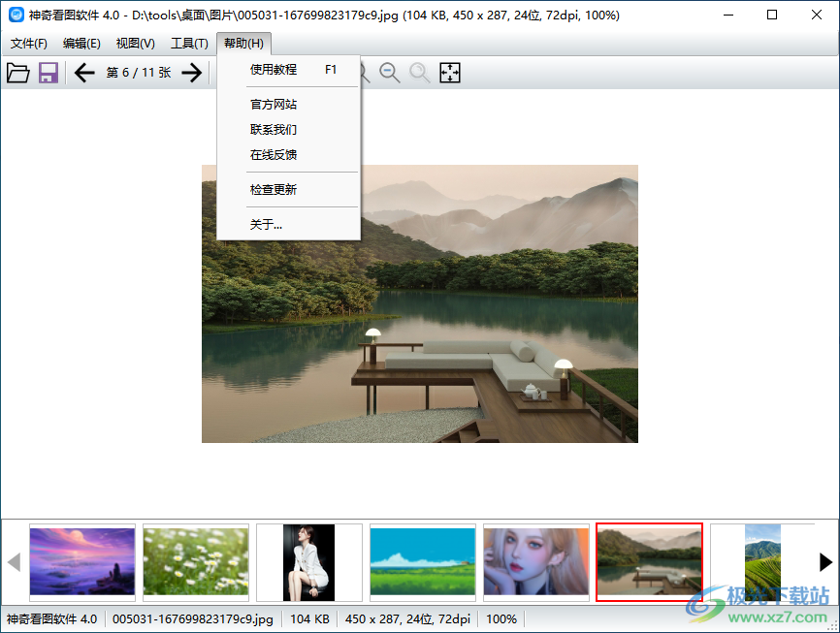Open the 关于... about entry
The width and height of the screenshot is (840, 633).
266,225
